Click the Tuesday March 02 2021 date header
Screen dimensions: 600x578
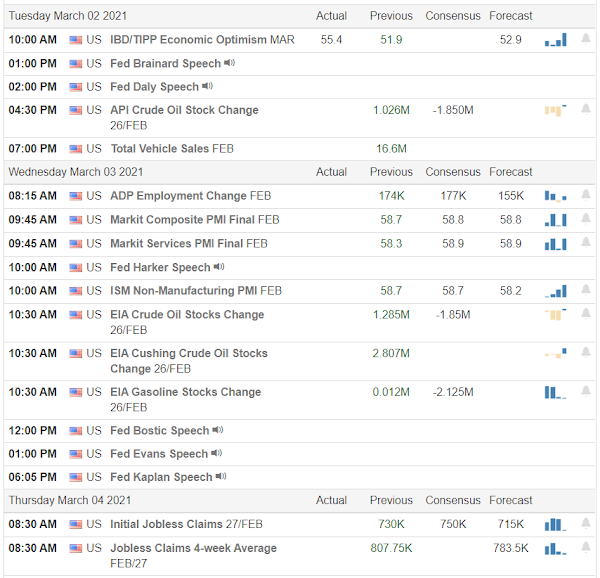(67, 16)
